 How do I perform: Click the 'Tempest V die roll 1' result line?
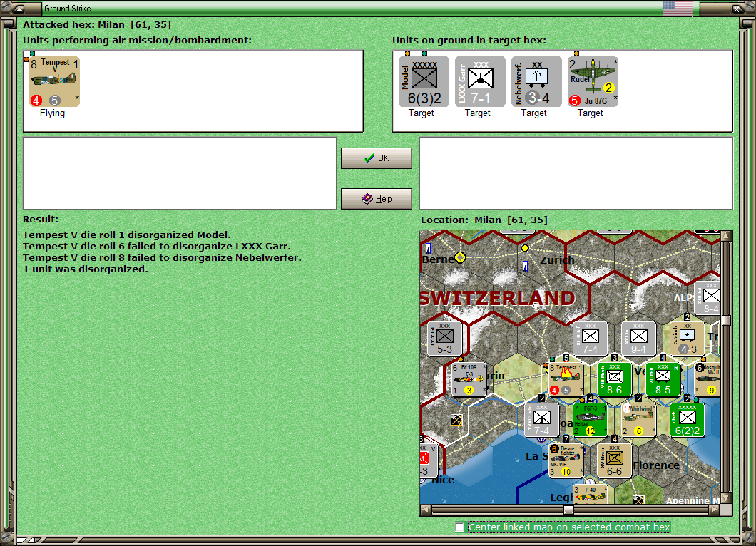[127, 235]
